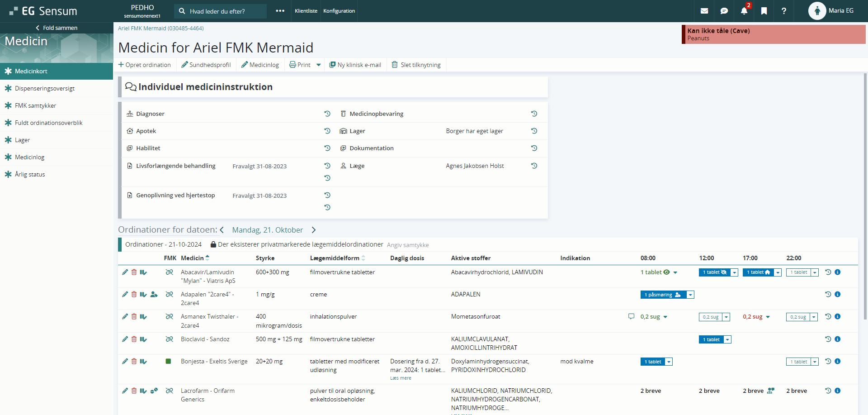Toggle 12:00 '1 tablet' dose for Bioclavid
This screenshot has width=868, height=415.
click(711, 339)
